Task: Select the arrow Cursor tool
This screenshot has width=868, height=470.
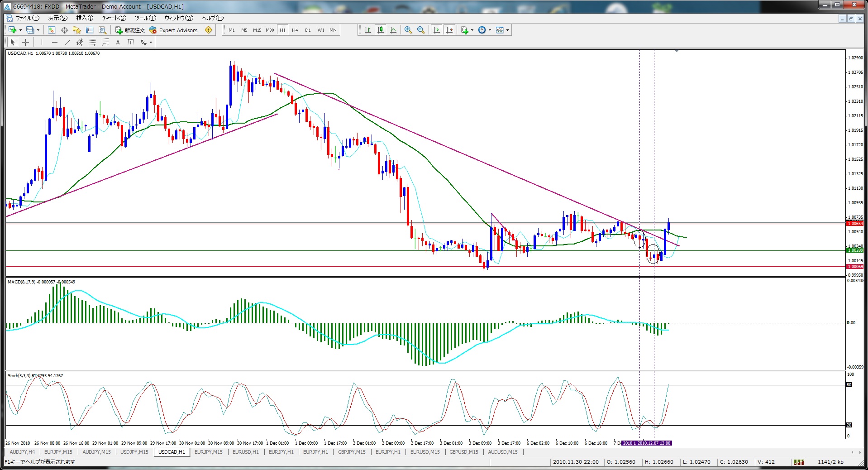Action: click(13, 43)
